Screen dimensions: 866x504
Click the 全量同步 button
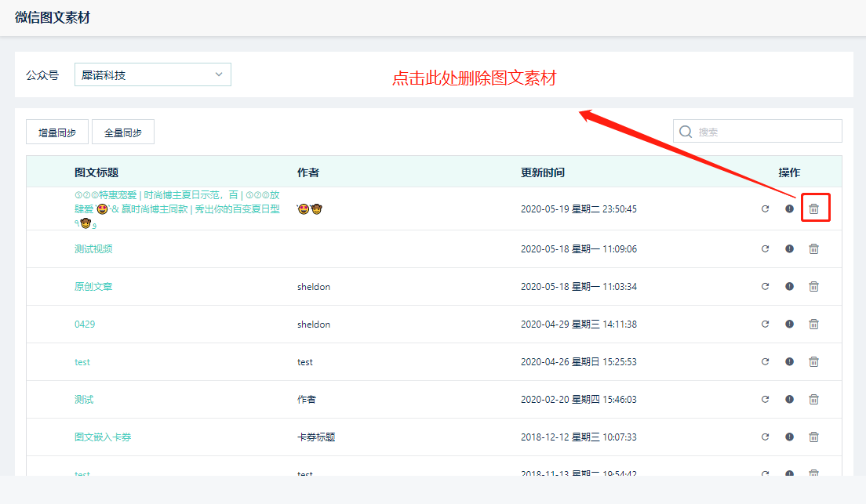(122, 132)
